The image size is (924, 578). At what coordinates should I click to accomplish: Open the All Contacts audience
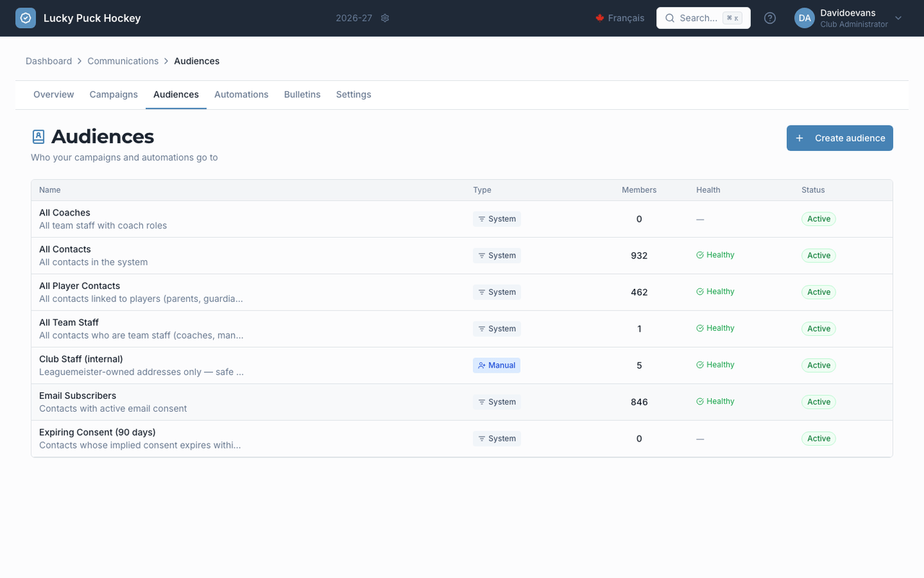tap(65, 249)
